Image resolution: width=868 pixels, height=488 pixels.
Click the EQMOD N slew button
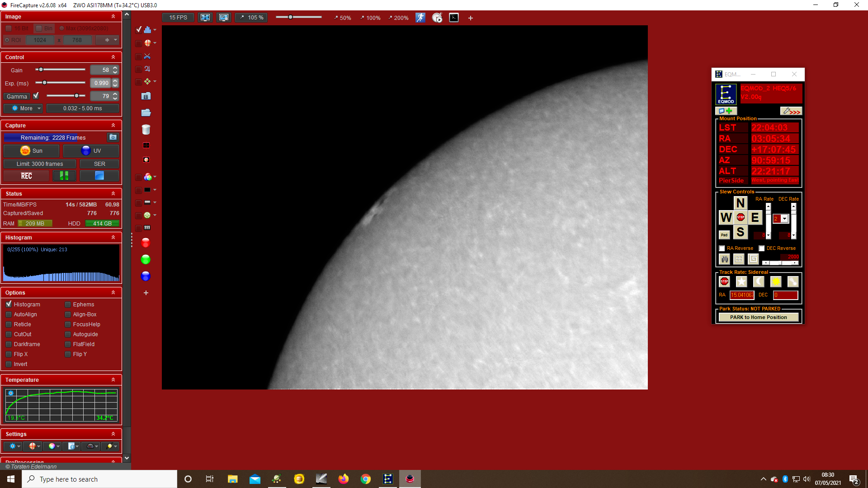tap(740, 203)
